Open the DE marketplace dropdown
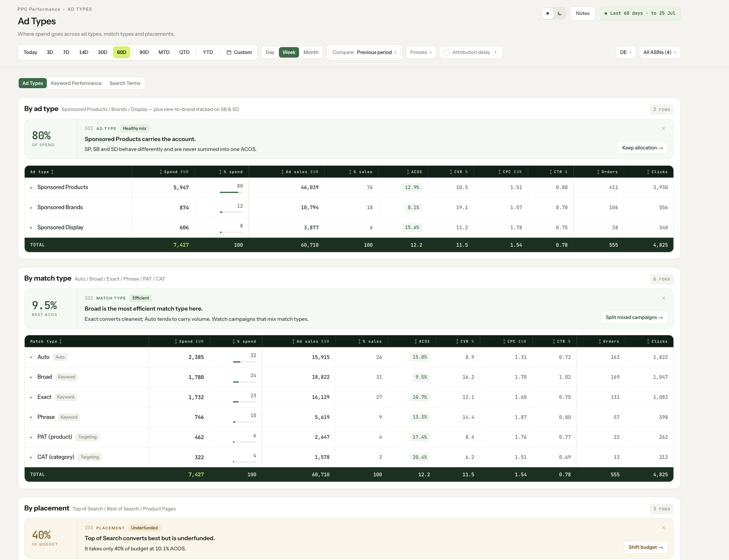729x560 pixels. coord(625,52)
